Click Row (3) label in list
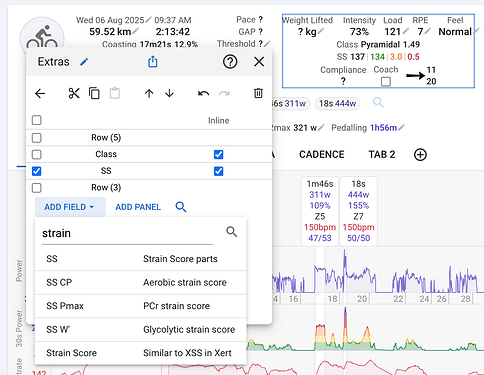 point(106,188)
